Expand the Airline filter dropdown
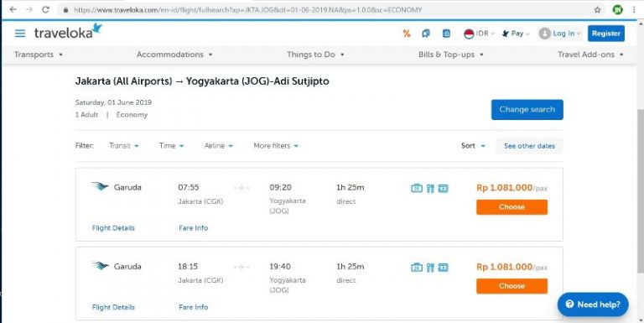Screen dimensions: 644x323 tap(219, 145)
